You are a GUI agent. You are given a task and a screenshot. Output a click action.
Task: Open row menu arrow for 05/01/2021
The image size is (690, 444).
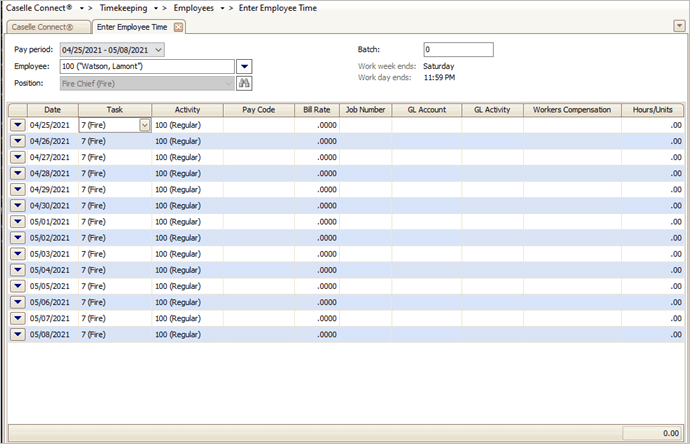[x=18, y=222]
